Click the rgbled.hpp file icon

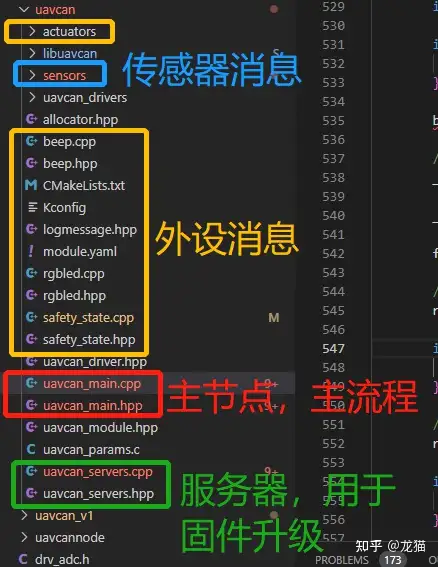[x=31, y=295]
